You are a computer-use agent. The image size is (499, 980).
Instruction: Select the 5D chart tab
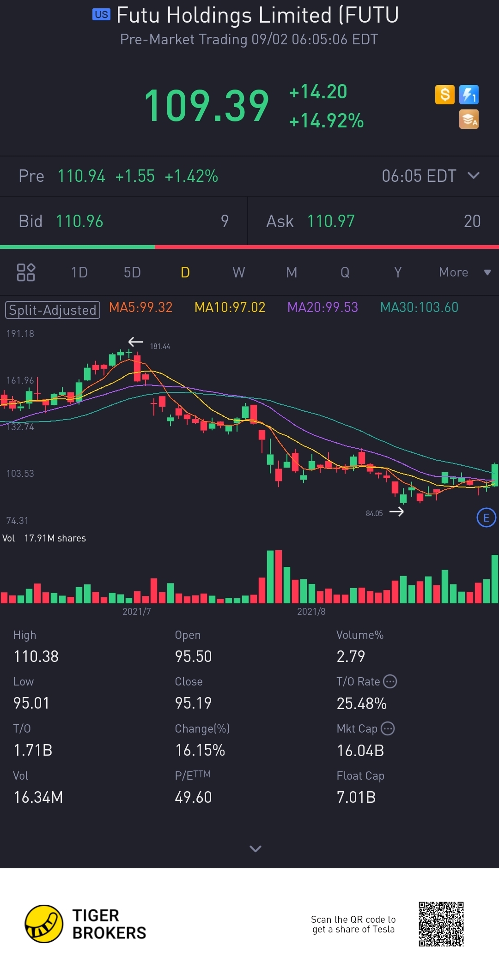(x=132, y=272)
